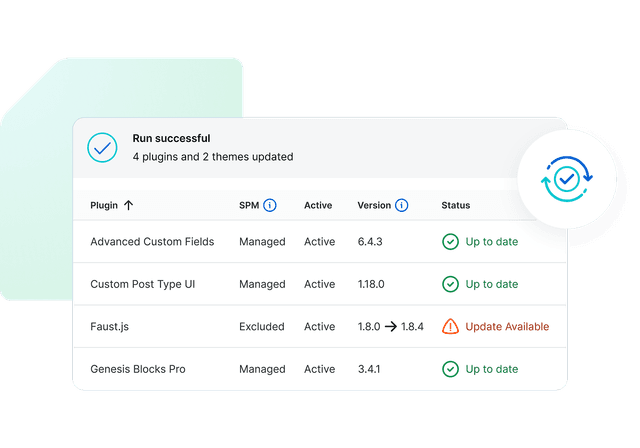
Task: Click Excluded in Faust.js row
Action: [x=262, y=326]
